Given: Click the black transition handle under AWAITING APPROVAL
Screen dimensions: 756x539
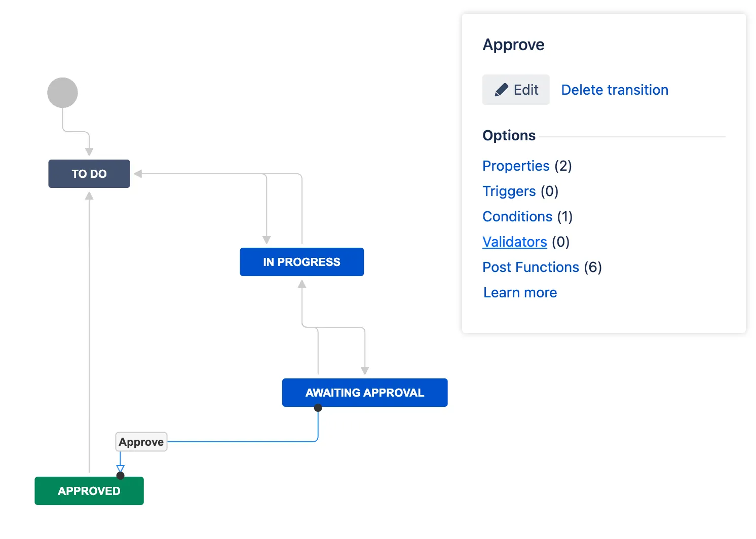Looking at the screenshot, I should [x=318, y=408].
